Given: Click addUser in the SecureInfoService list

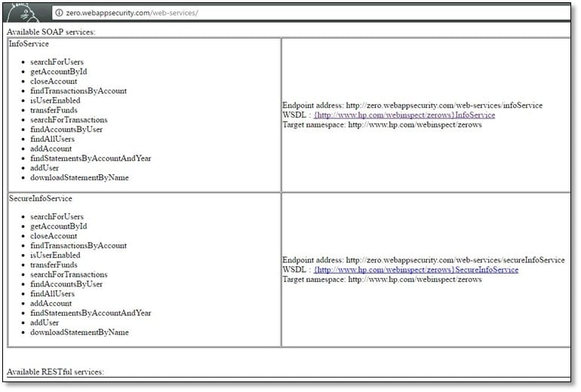Looking at the screenshot, I should click(x=44, y=323).
